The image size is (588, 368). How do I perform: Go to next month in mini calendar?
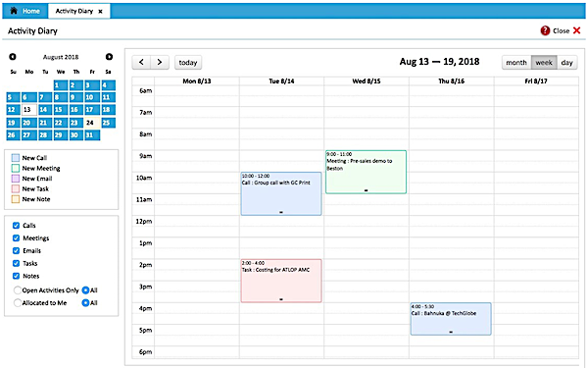tap(109, 57)
